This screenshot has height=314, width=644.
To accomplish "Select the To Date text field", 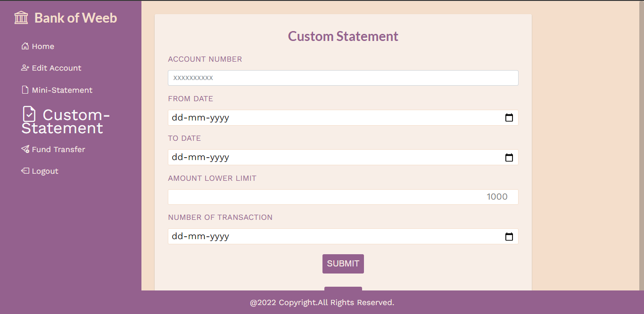I will click(330, 157).
